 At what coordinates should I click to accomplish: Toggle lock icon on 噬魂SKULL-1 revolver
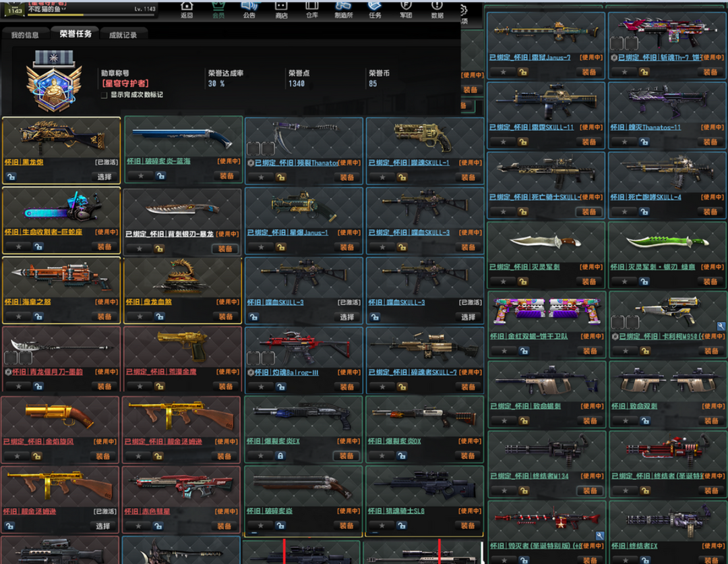[x=402, y=177]
